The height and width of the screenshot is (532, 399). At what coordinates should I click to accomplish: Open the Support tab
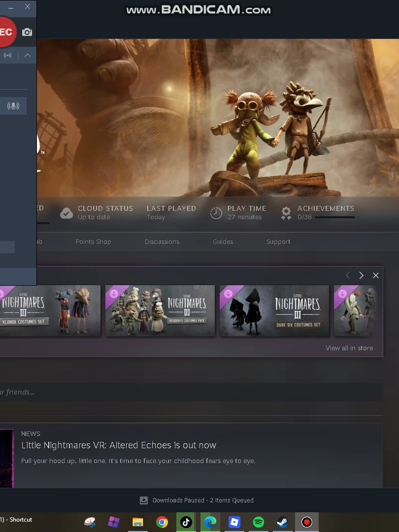(278, 241)
